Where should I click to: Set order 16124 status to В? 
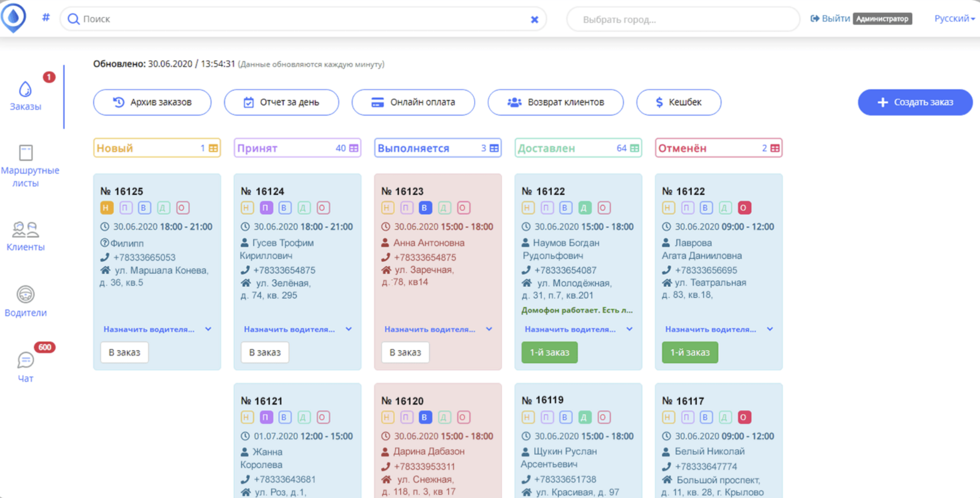[285, 208]
